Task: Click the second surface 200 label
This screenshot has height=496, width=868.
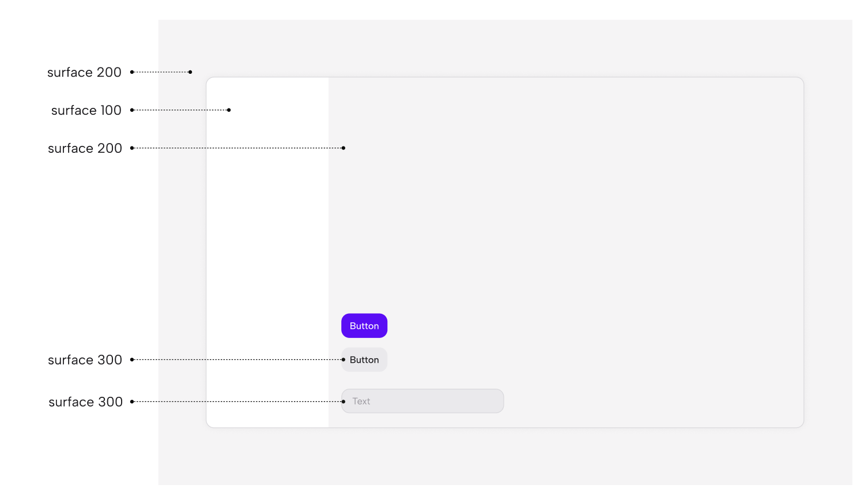Action: (85, 148)
